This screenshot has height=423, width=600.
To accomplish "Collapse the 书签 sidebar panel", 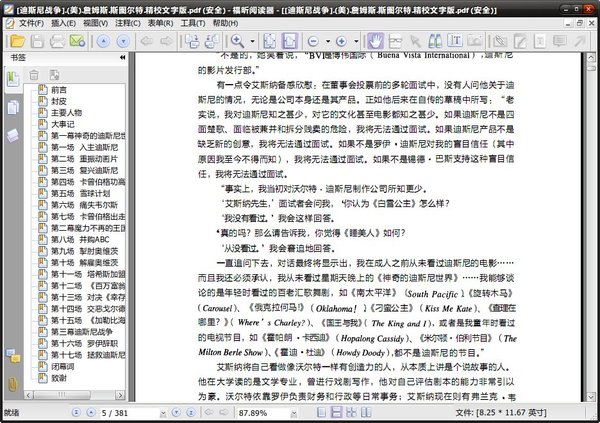I will point(121,59).
